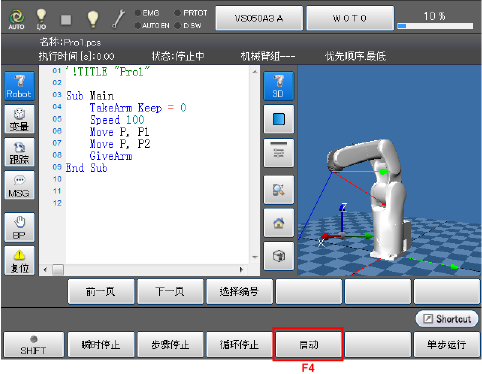482x374 pixels.
Task: Select code line 'GiveArm'
Action: [111, 156]
